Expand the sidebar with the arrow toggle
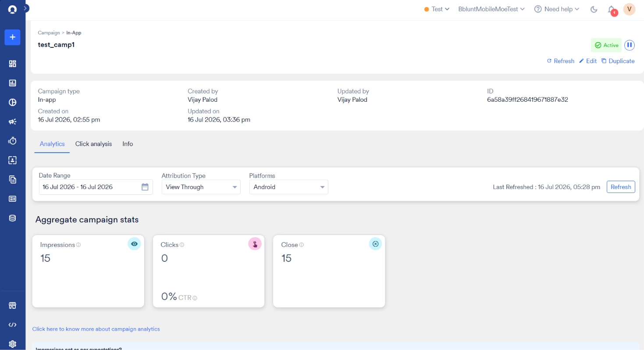Screen dimensions: 644x350 [26, 8]
